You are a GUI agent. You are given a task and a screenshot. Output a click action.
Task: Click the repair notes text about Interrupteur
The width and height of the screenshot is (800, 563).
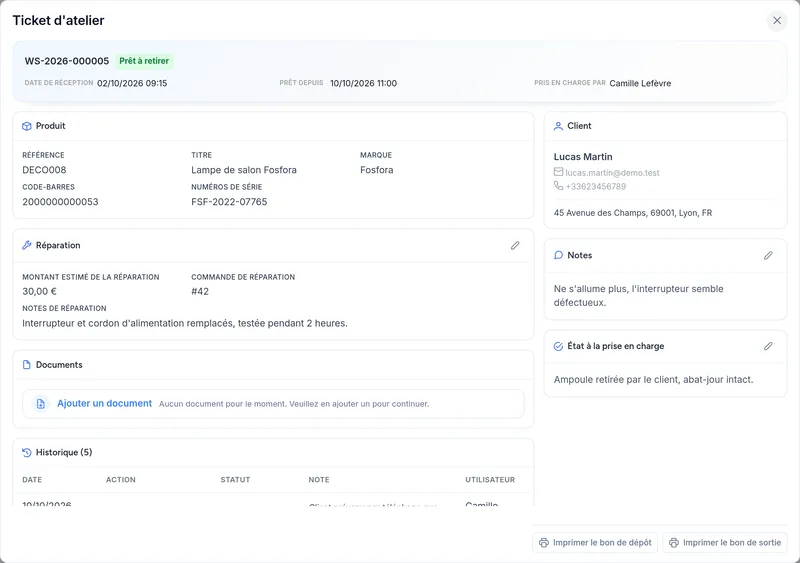(185, 323)
